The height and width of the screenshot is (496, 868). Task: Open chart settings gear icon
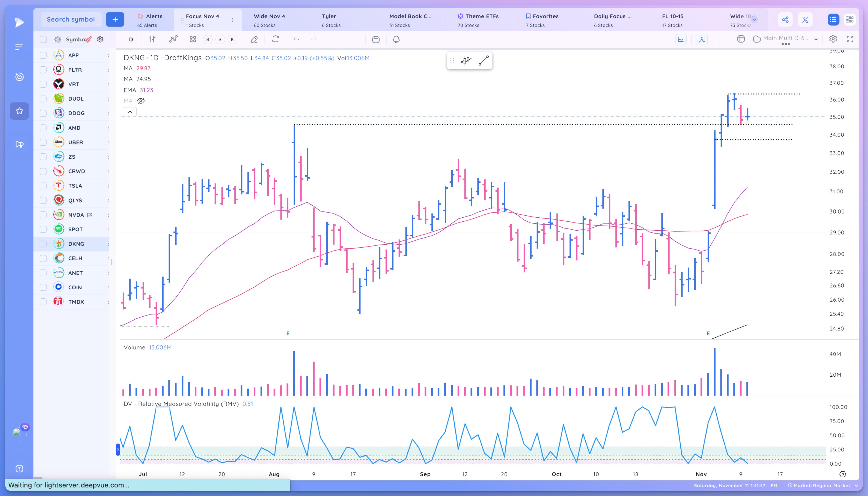(833, 39)
